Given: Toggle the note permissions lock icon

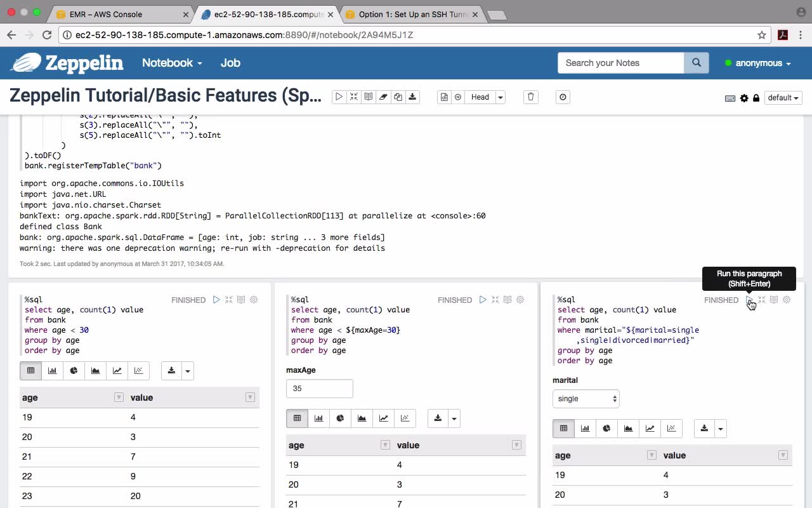Looking at the screenshot, I should click(x=756, y=98).
